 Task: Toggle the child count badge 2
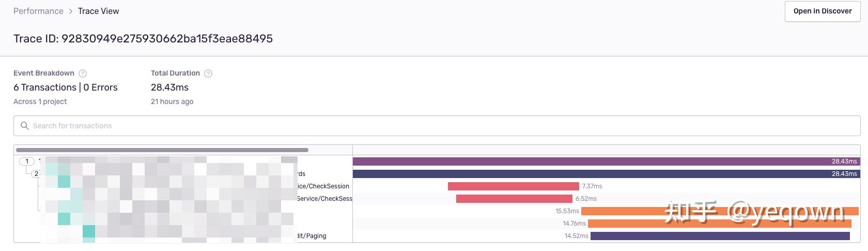(36, 174)
